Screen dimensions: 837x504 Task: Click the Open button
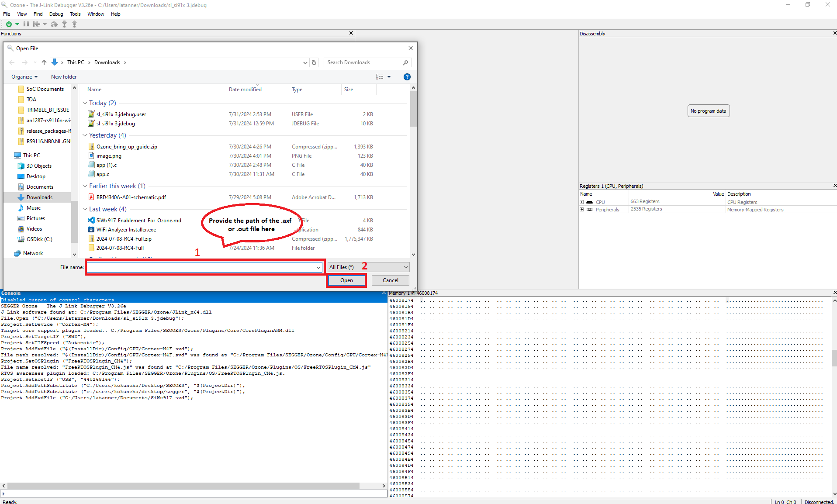pyautogui.click(x=346, y=280)
